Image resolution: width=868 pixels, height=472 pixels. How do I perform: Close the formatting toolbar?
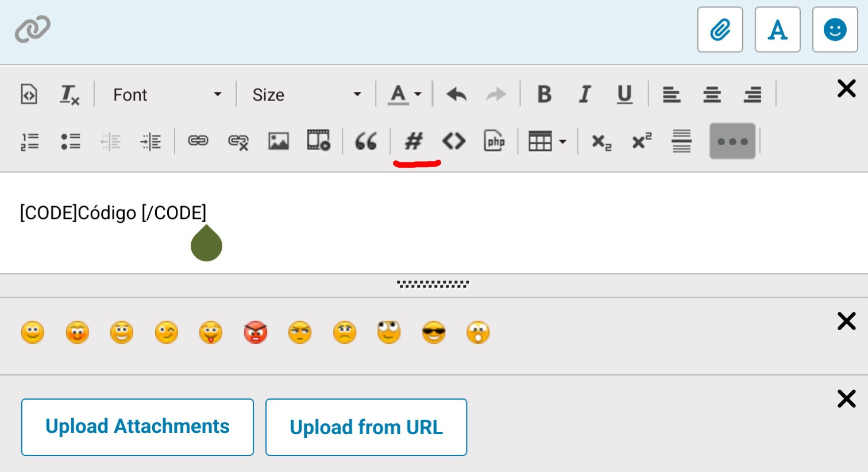click(847, 88)
